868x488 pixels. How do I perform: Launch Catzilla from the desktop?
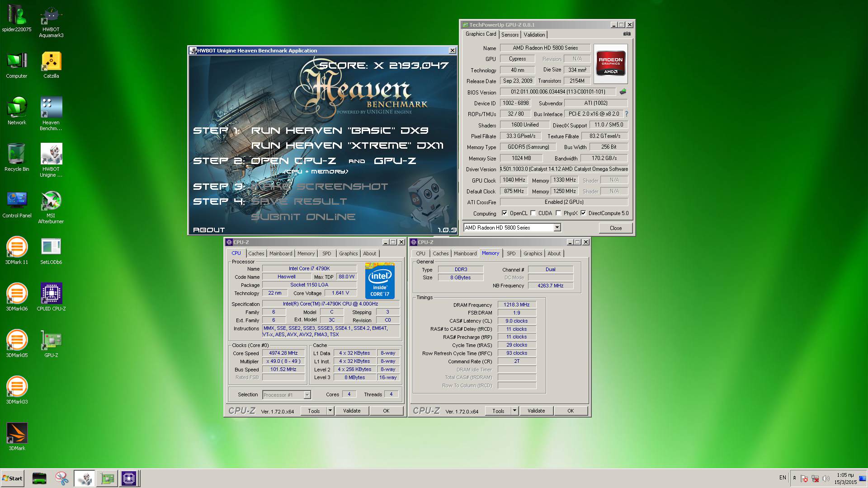tap(51, 66)
